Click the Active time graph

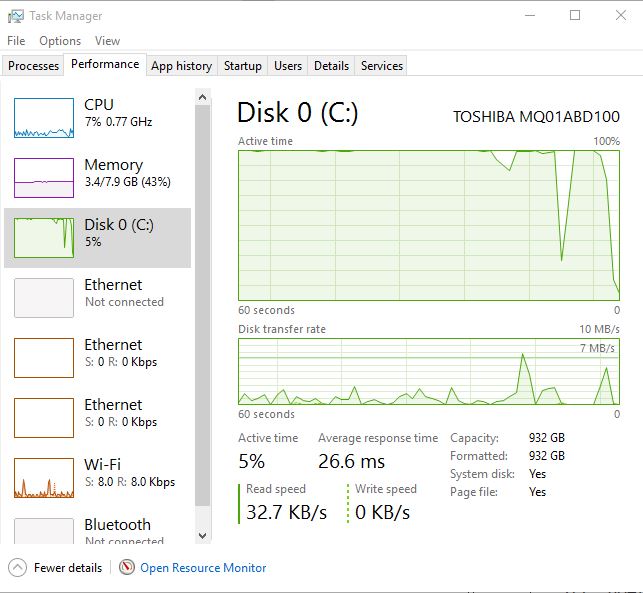click(x=429, y=226)
